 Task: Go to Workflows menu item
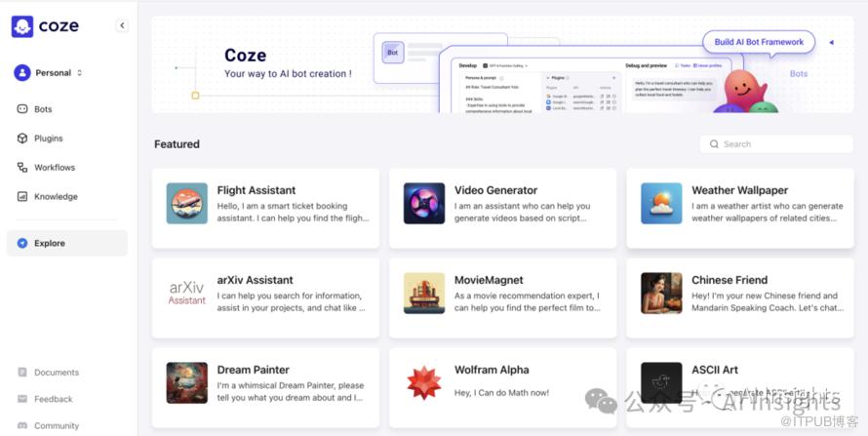point(67,167)
